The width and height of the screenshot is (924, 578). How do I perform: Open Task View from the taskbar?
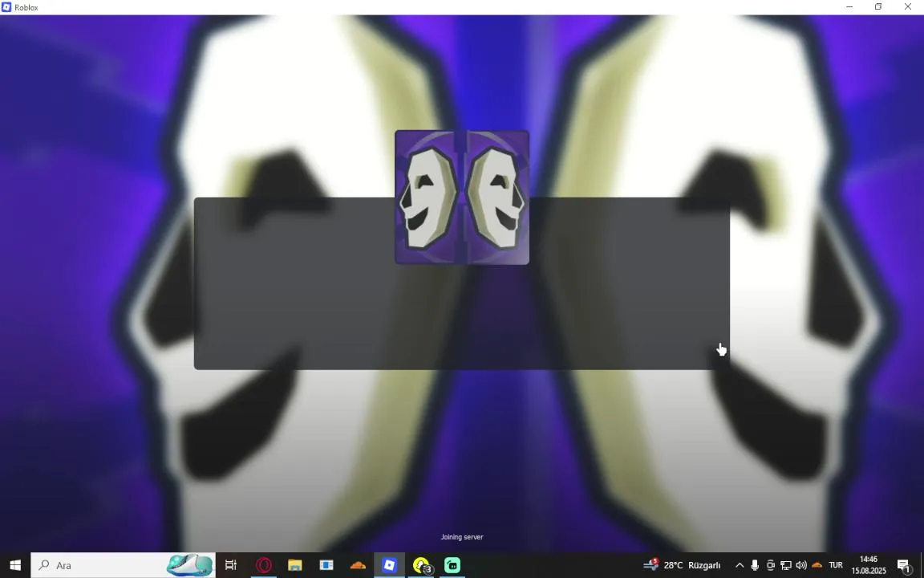point(231,565)
